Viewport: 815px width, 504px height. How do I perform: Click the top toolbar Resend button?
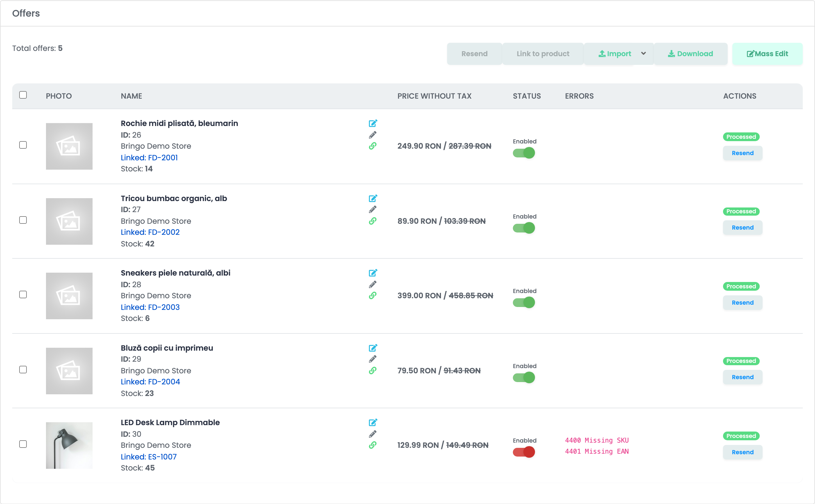(474, 54)
